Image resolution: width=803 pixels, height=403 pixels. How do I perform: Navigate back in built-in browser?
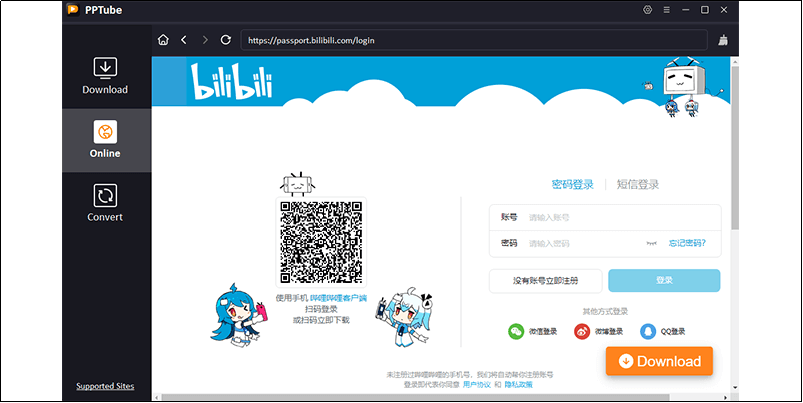click(x=184, y=40)
